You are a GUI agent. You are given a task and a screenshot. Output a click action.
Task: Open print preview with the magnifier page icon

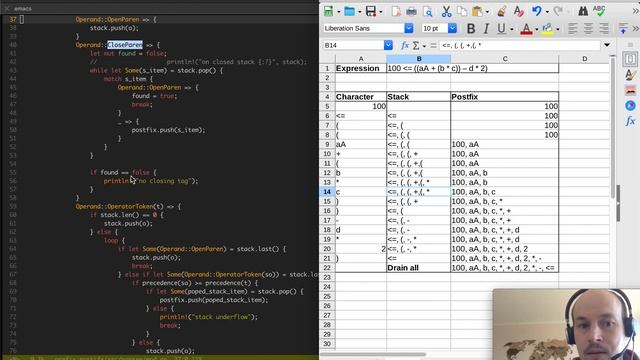[428, 11]
